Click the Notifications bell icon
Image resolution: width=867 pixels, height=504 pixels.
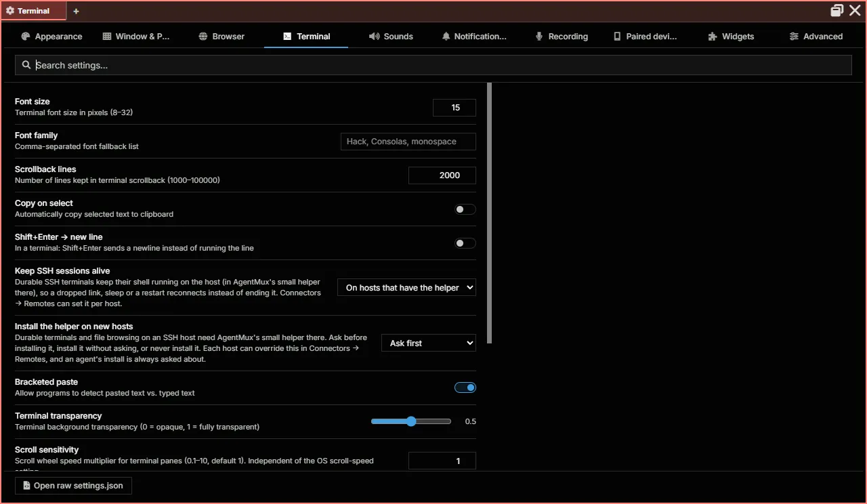pos(446,37)
